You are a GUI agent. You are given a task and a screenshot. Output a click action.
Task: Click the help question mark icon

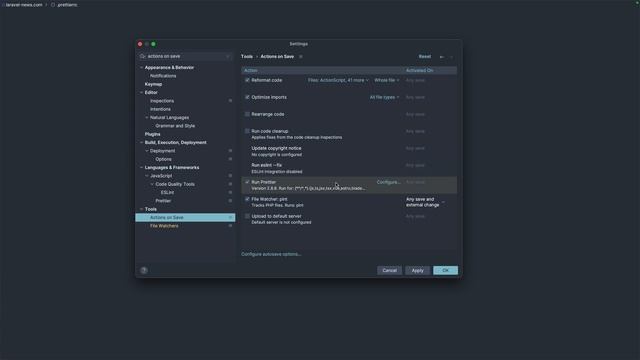pyautogui.click(x=144, y=270)
